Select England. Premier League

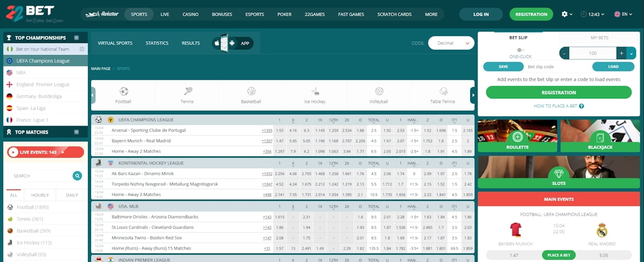46,84
